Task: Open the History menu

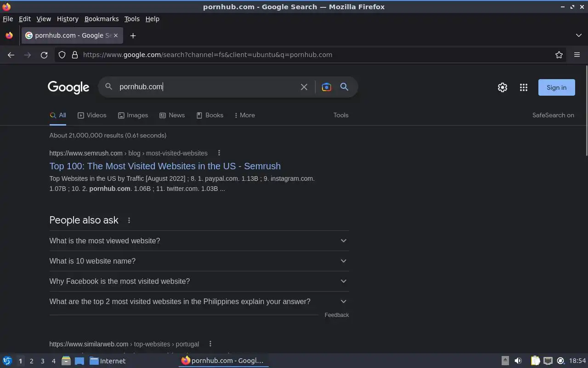Action: (x=68, y=19)
